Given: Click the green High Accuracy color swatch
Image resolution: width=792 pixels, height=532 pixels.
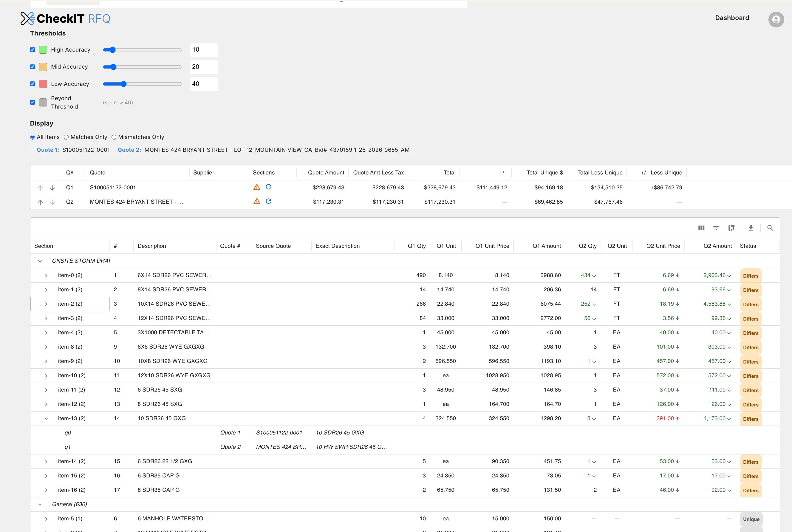Looking at the screenshot, I should tap(43, 50).
